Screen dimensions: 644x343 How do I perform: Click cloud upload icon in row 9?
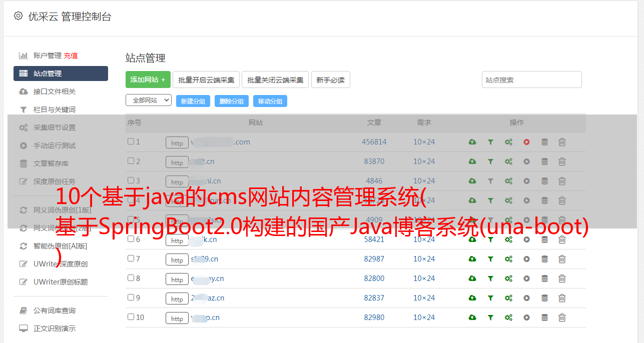[x=472, y=298]
